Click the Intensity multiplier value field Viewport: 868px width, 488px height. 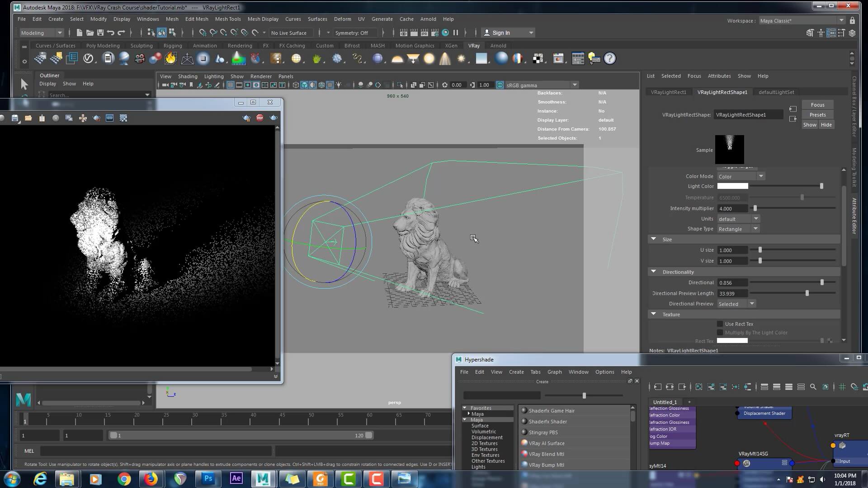[732, 208]
